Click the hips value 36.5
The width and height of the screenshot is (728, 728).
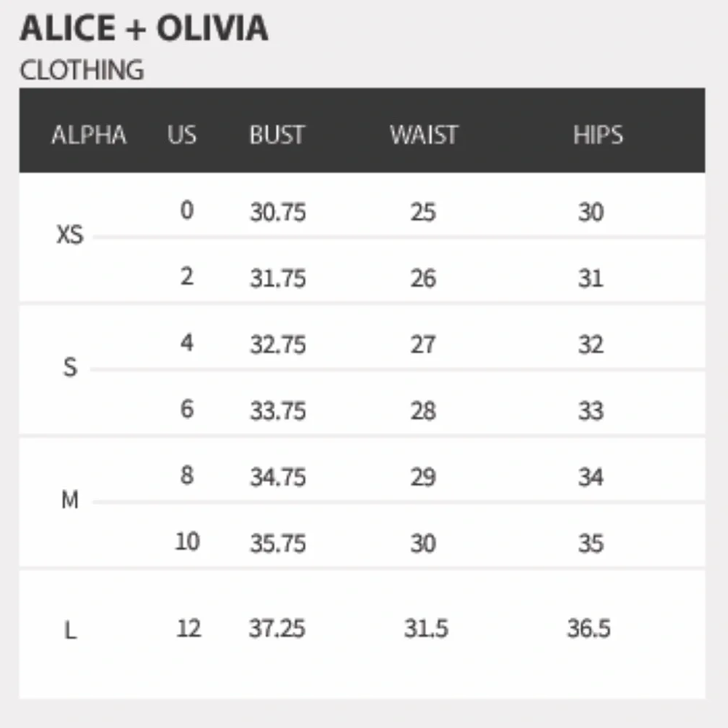[x=589, y=628]
